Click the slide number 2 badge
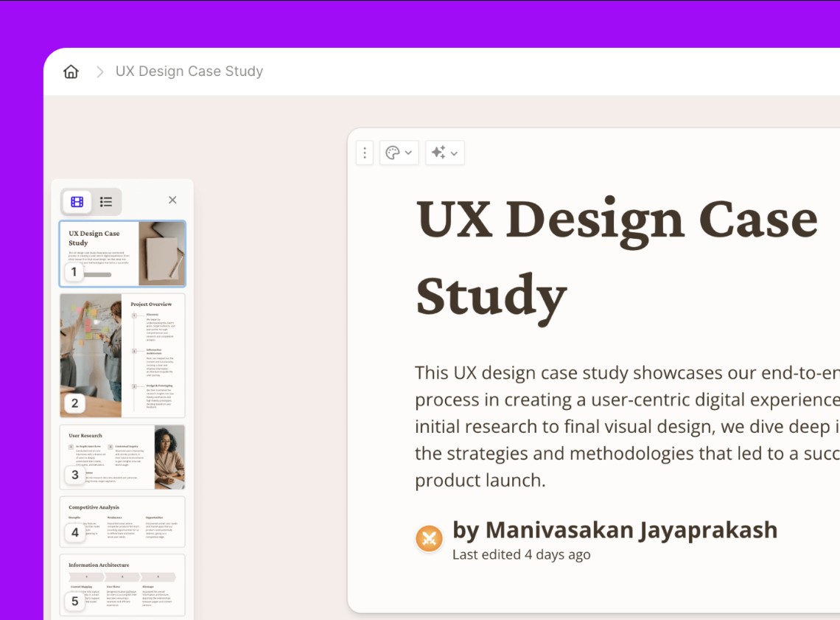 (74, 403)
